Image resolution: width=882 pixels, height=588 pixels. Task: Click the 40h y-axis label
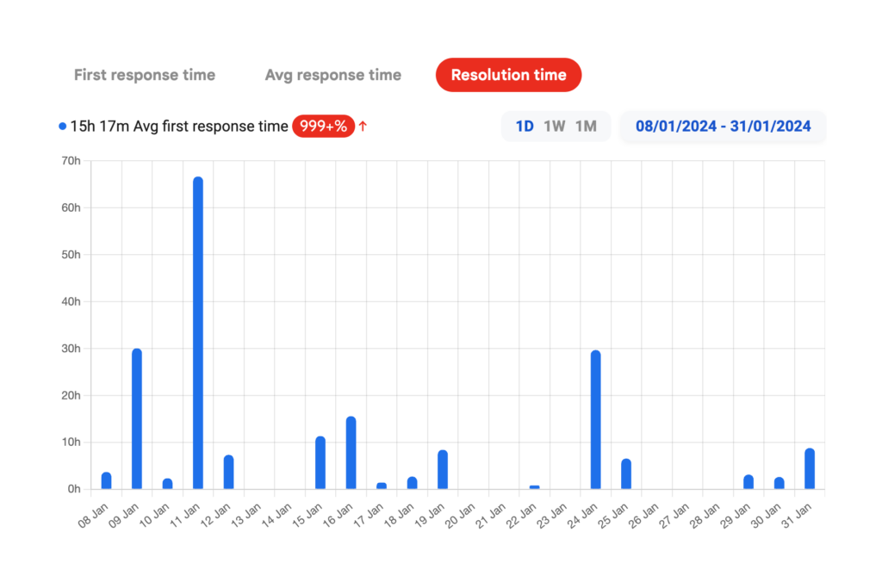pyautogui.click(x=71, y=301)
